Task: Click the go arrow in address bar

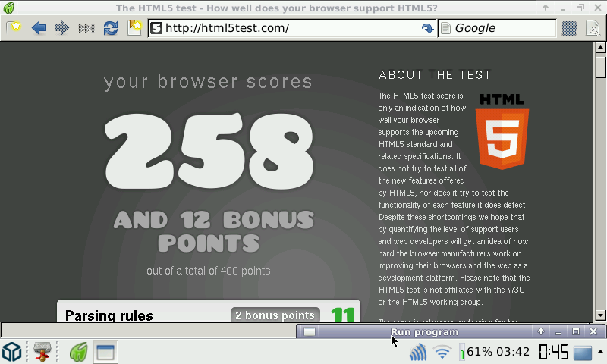Action: pos(427,28)
